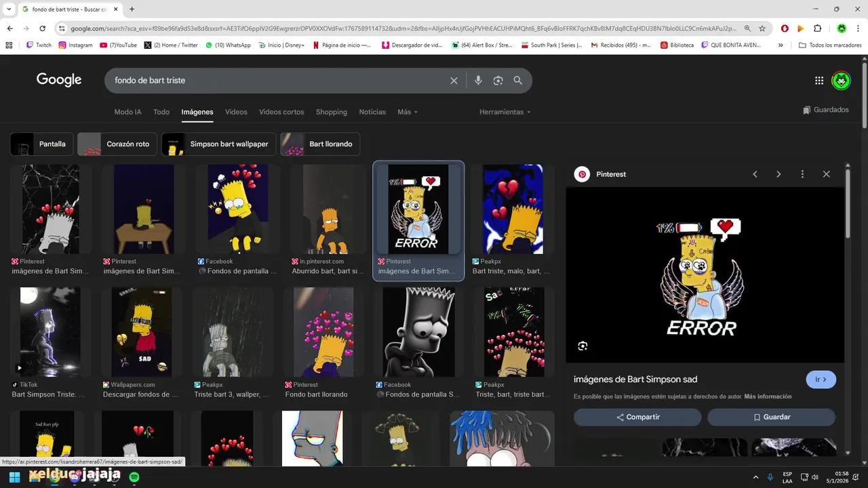Screen dimensions: 868x488
Task: Click the Google logo
Action: tap(59, 80)
